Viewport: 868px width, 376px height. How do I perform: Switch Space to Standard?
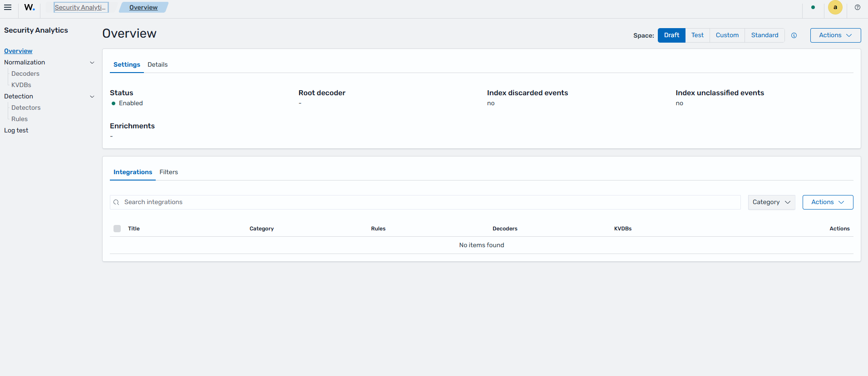click(764, 35)
